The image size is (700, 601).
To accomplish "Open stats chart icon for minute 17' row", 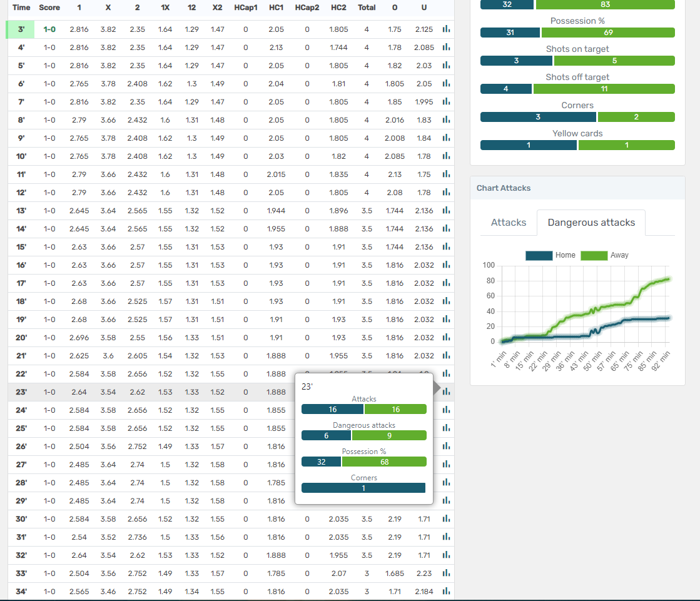I will 446,283.
